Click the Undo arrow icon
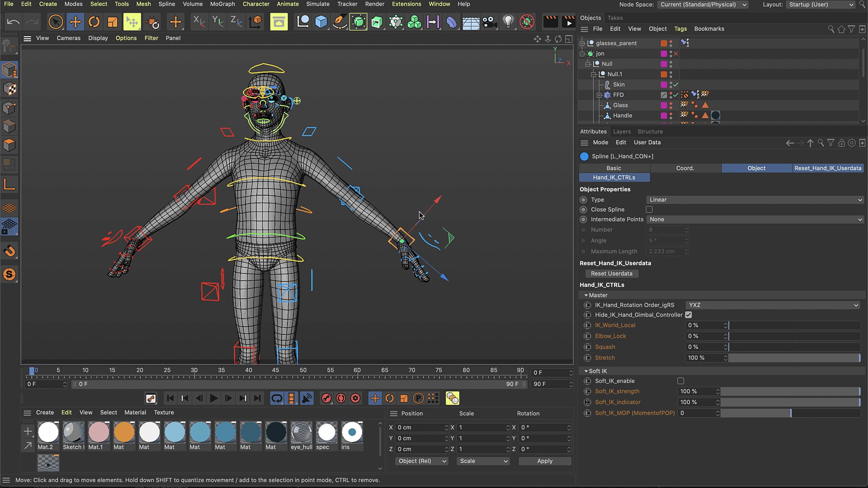868x488 pixels. point(13,22)
